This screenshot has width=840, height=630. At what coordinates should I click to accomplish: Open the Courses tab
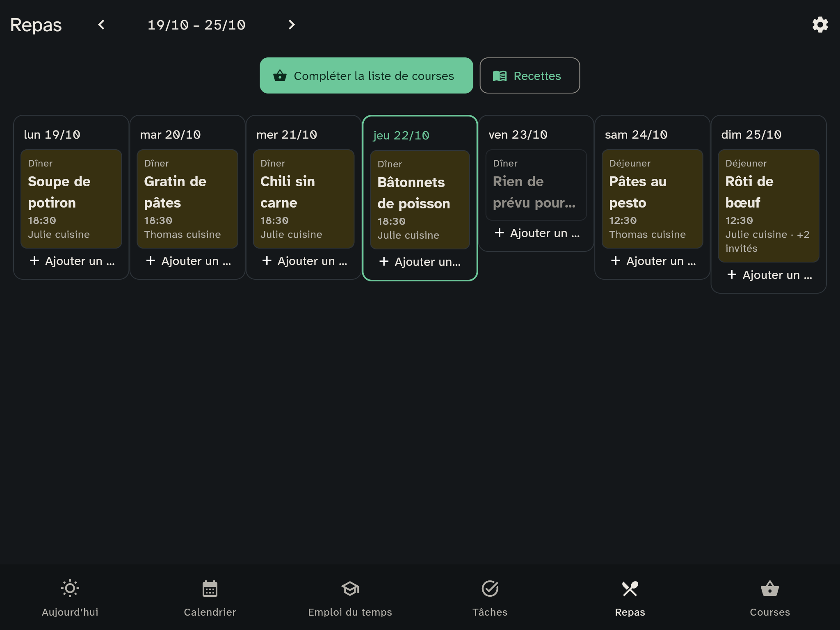tap(770, 598)
